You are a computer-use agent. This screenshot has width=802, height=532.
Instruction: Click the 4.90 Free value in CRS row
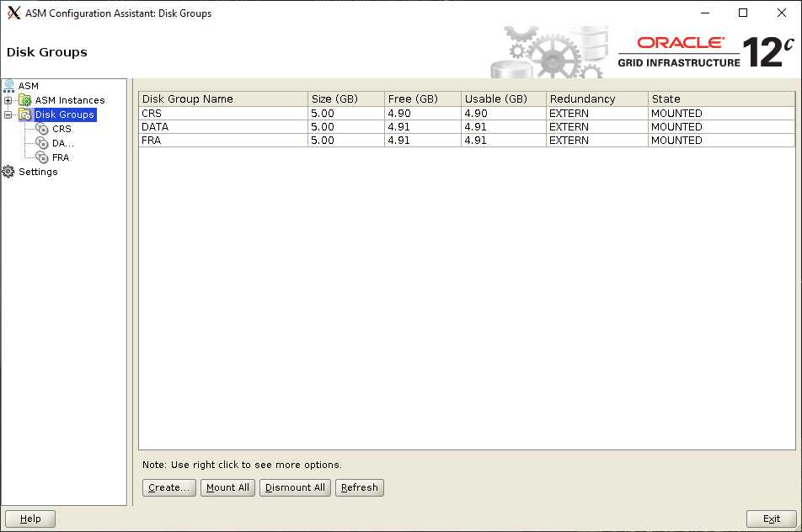(423, 113)
